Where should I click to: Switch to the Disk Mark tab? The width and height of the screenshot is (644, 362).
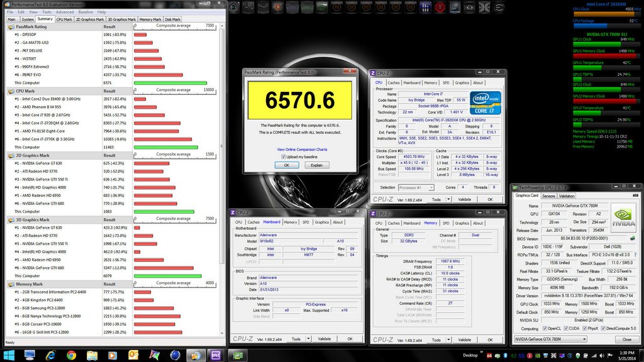(x=172, y=19)
